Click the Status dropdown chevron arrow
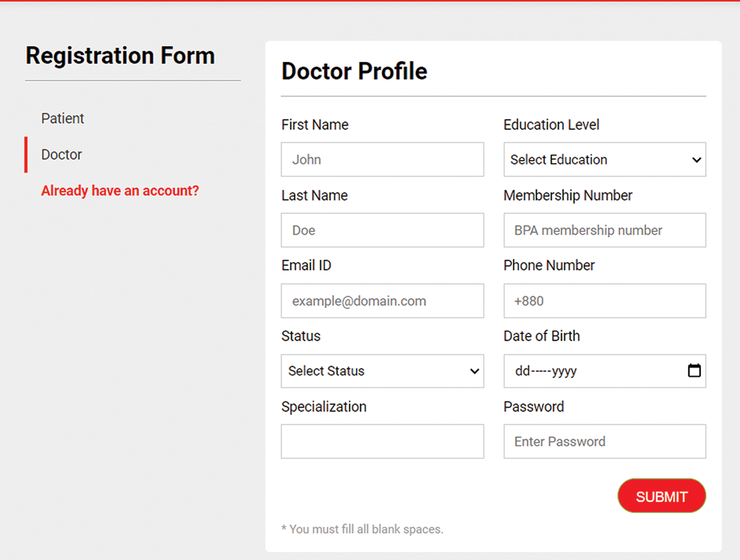 tap(474, 372)
